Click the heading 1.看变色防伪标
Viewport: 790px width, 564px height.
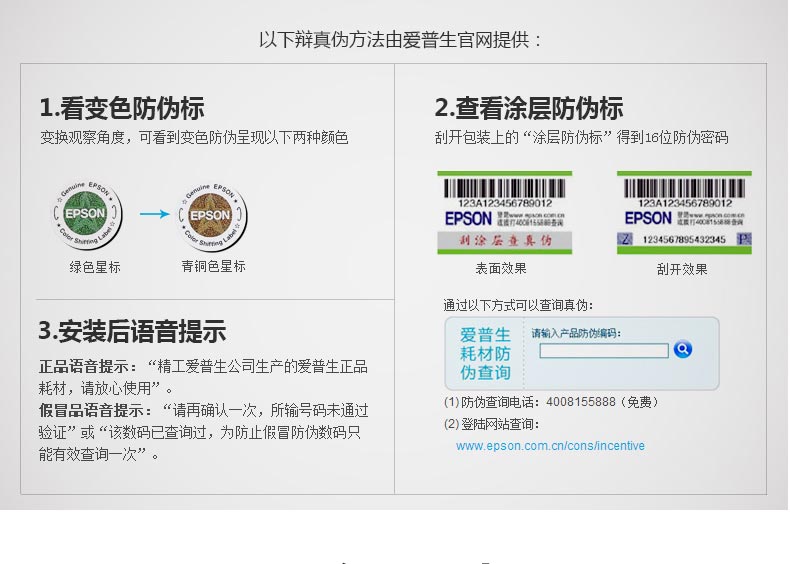coord(121,108)
